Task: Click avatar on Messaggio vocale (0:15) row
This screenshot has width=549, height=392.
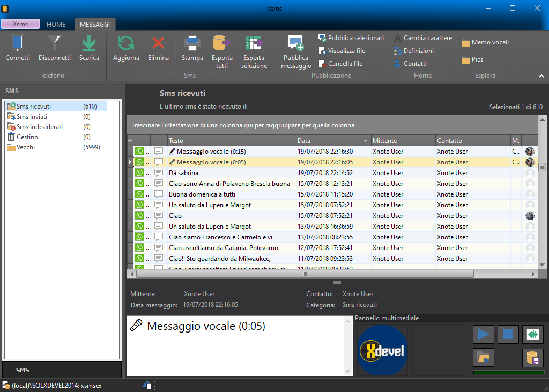Action: click(530, 152)
